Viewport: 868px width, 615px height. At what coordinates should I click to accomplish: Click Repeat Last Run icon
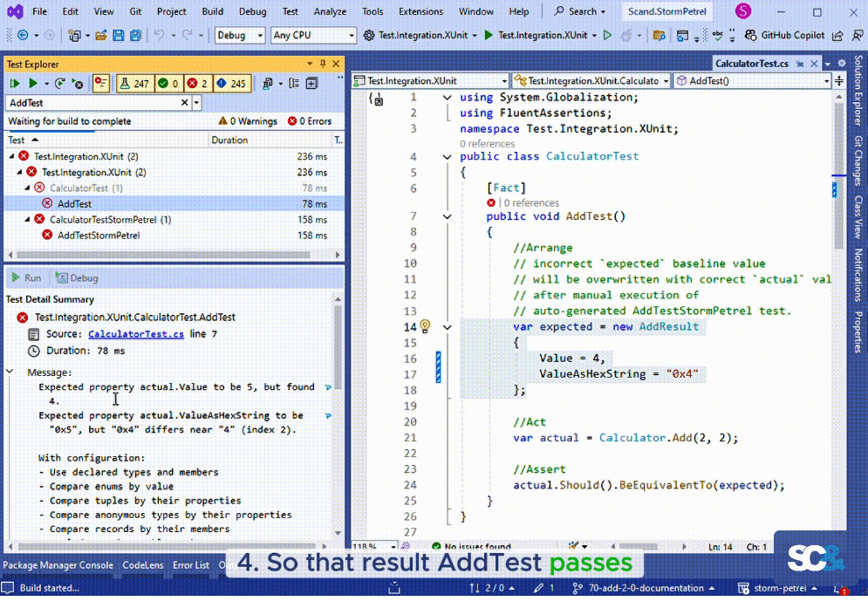pos(59,84)
